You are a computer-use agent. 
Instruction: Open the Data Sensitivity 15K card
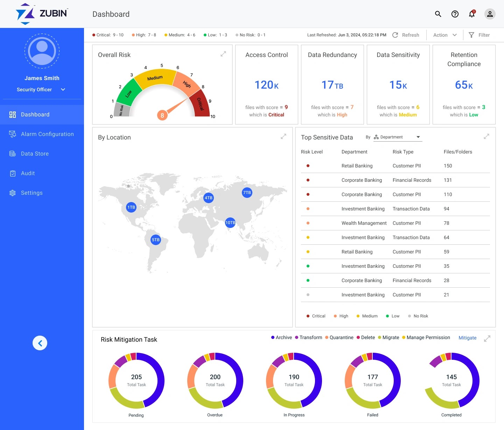click(398, 85)
